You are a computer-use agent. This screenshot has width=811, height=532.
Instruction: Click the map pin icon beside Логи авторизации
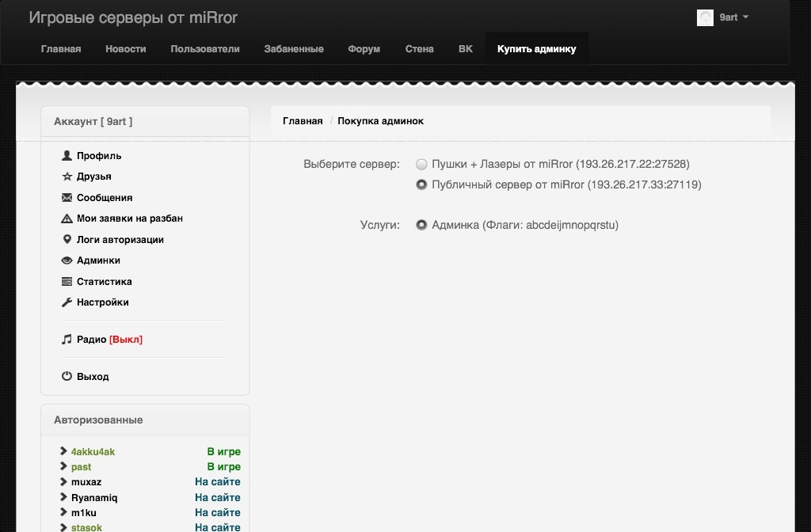pos(67,239)
